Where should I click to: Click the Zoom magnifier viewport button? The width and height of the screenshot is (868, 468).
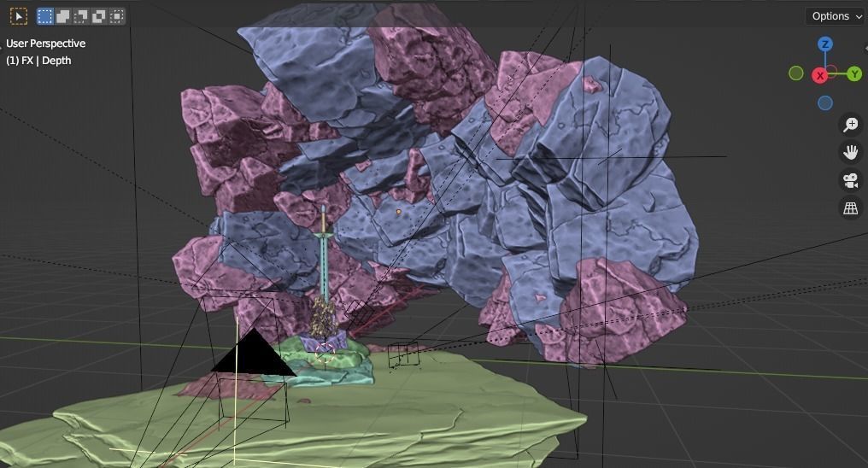[850, 125]
